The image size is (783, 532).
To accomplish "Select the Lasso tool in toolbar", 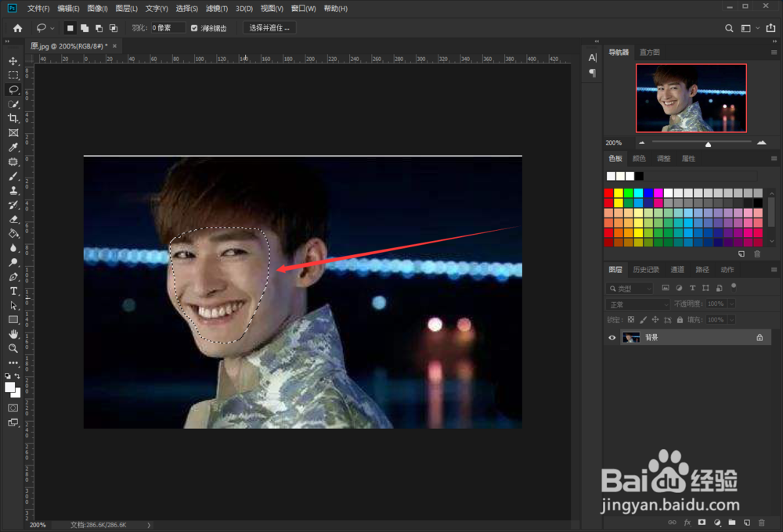I will point(13,90).
